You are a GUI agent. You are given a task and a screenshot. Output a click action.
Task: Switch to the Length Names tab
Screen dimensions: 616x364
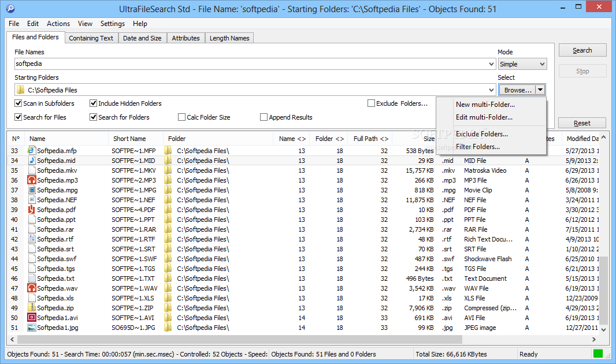point(229,38)
